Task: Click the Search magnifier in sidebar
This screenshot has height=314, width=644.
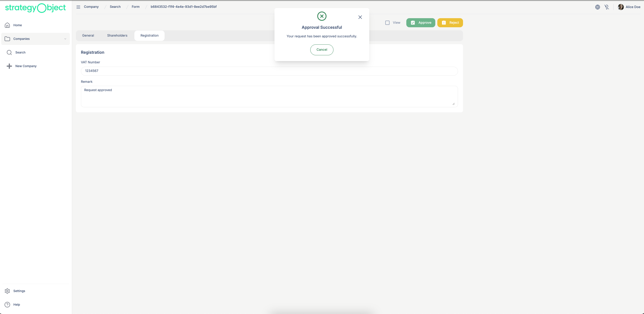Action: tap(9, 53)
